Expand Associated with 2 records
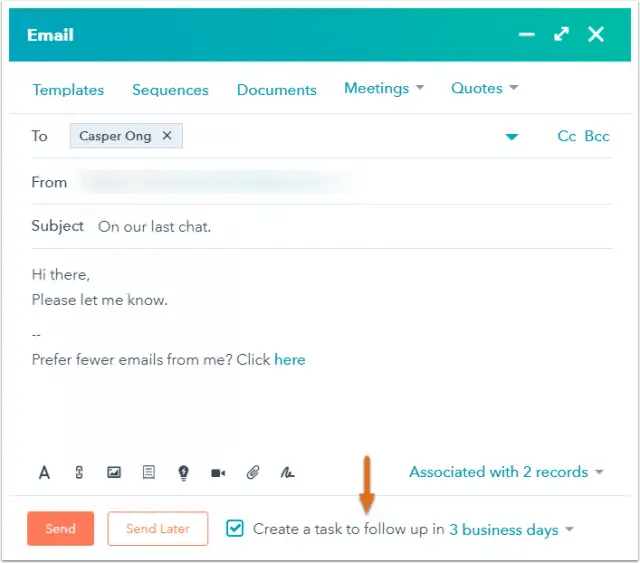The width and height of the screenshot is (640, 563). [506, 472]
